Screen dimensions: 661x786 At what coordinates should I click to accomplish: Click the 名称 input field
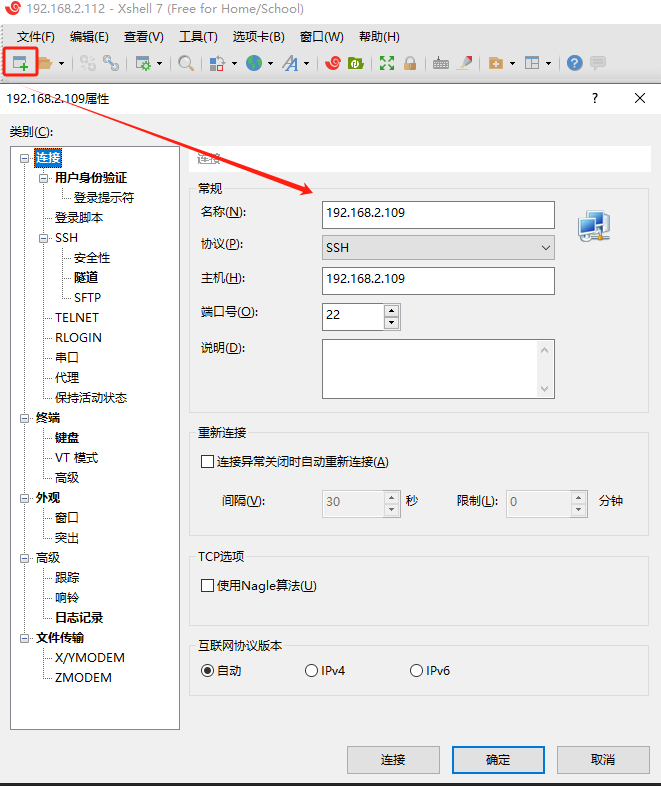[x=438, y=215]
